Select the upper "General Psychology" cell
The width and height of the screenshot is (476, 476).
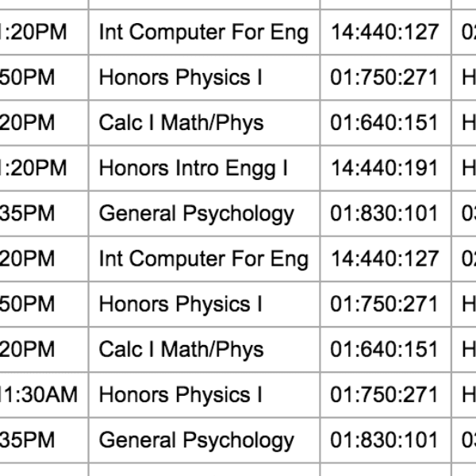coord(196,213)
